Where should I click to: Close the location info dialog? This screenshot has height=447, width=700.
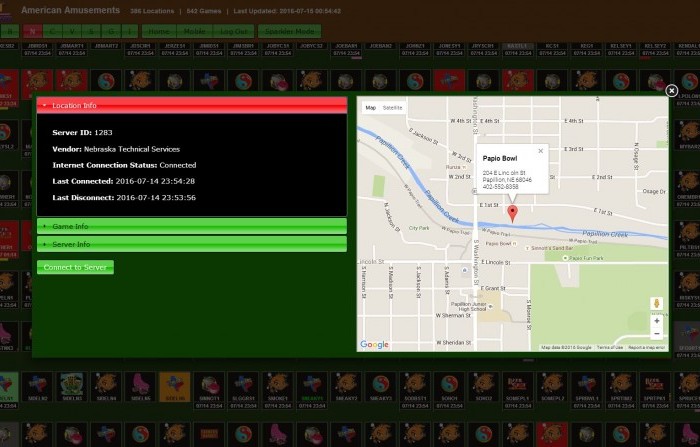click(x=672, y=91)
